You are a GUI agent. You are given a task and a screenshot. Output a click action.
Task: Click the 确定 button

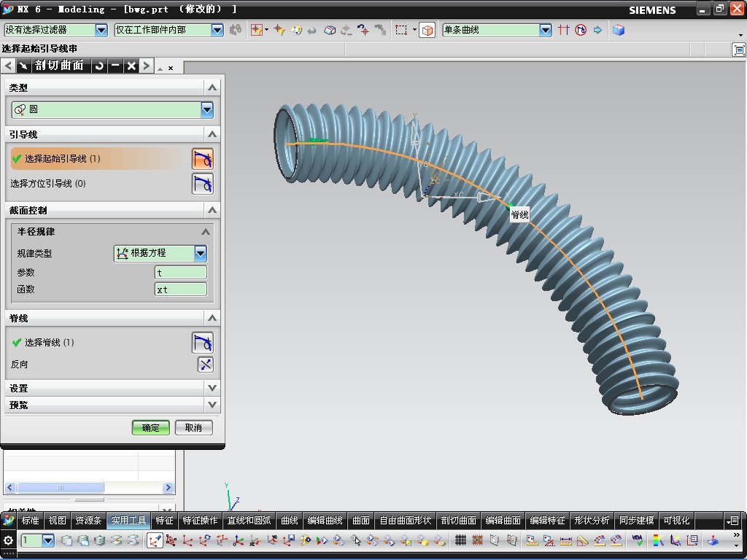tap(150, 427)
